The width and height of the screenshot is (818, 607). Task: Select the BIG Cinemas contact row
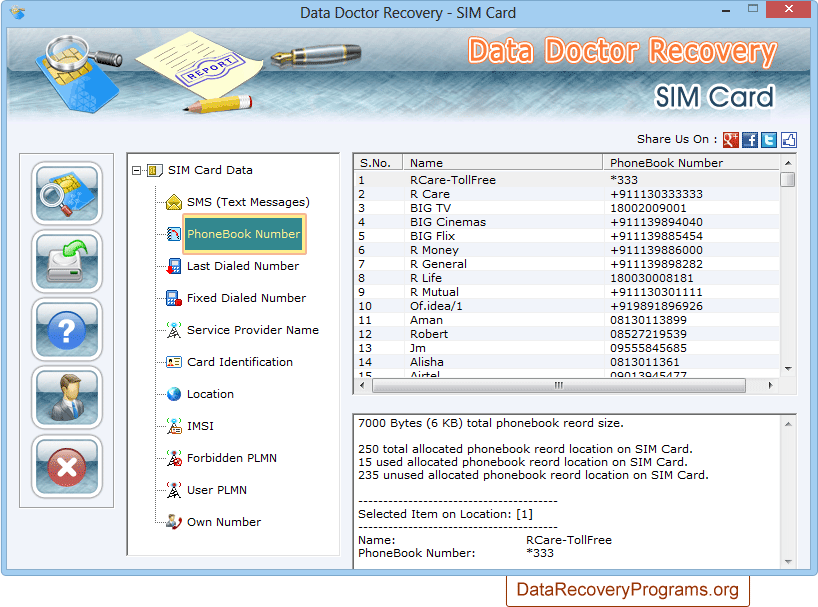pyautogui.click(x=567, y=222)
